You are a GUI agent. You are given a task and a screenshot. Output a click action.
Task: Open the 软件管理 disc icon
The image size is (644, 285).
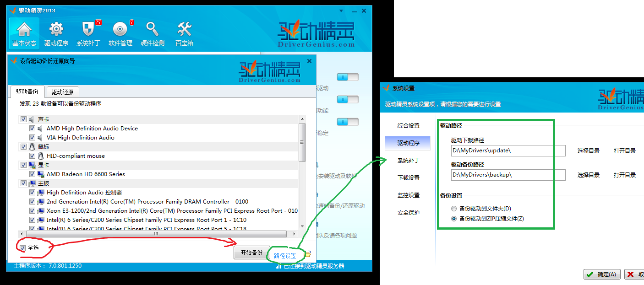[120, 33]
